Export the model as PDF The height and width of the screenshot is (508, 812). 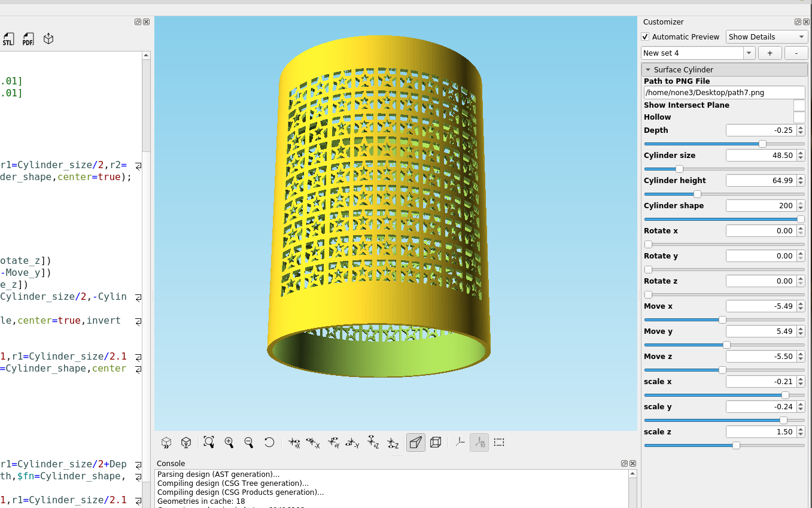[x=28, y=38]
